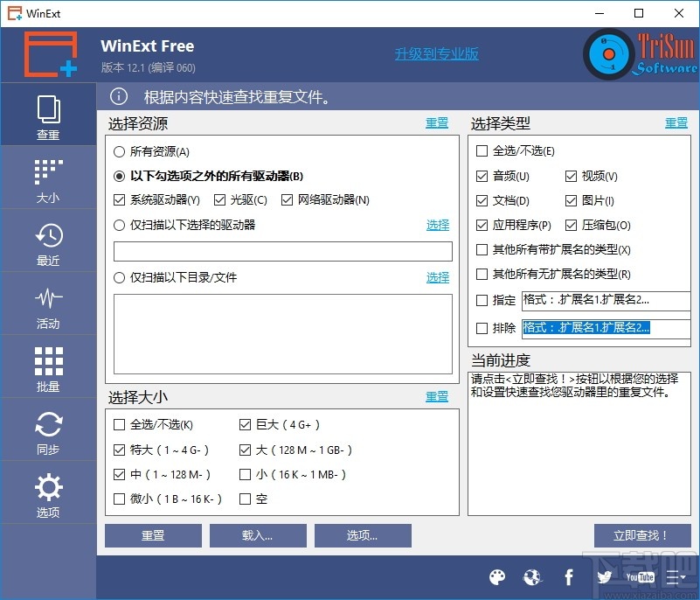Click the 立即查找！ button

click(x=642, y=535)
